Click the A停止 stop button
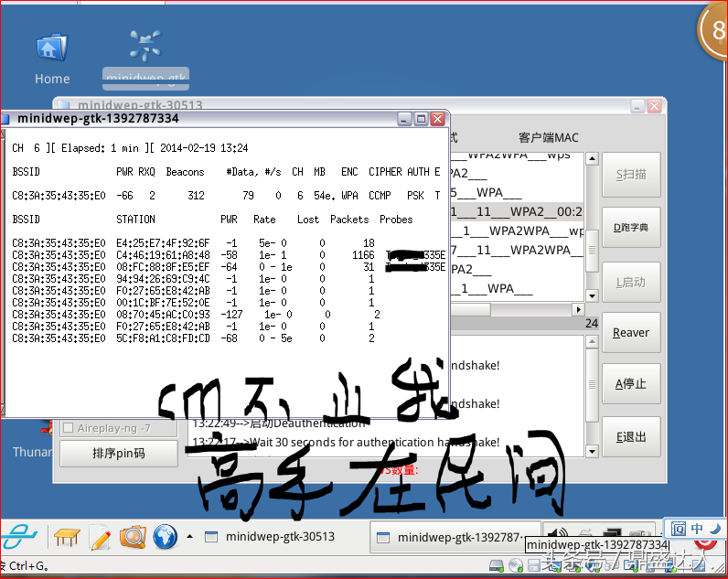This screenshot has height=579, width=728. tap(631, 383)
